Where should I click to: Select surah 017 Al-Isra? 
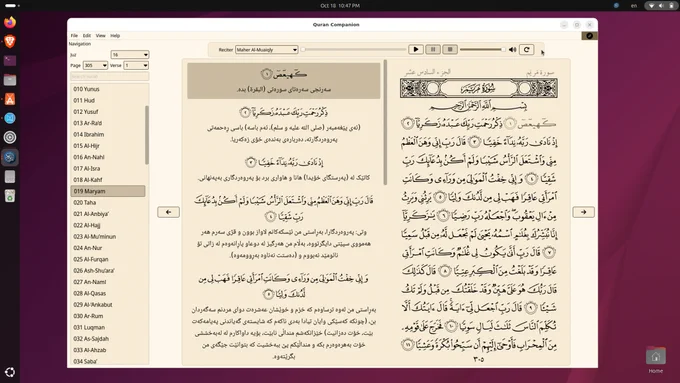[108, 168]
